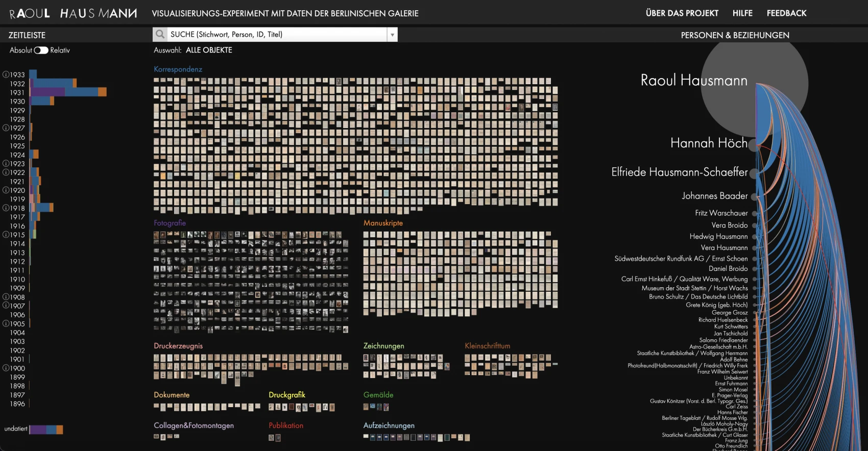868x451 pixels.
Task: Toggle timeline between Absolut and Relativ
Action: coord(41,50)
